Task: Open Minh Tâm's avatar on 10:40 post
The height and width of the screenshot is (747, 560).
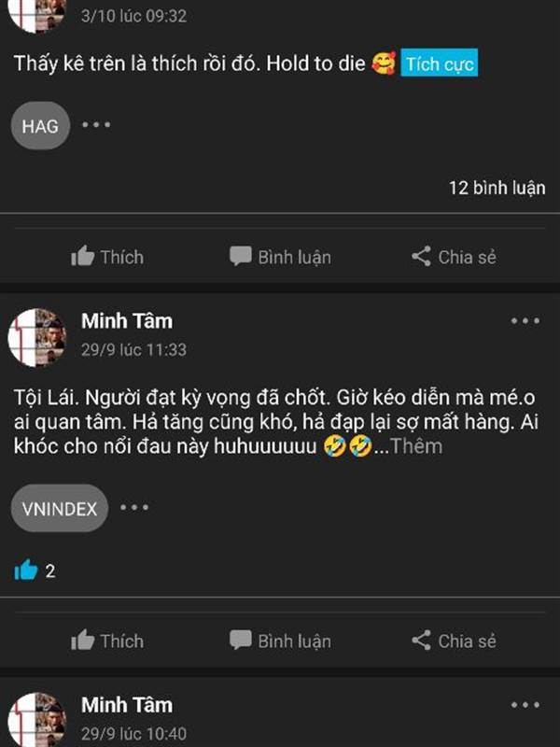Action: coord(37,719)
